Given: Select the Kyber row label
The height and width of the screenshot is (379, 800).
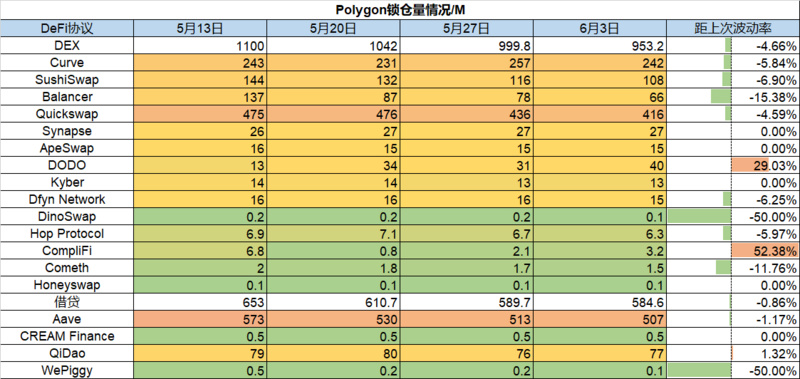Looking at the screenshot, I should pos(67,183).
